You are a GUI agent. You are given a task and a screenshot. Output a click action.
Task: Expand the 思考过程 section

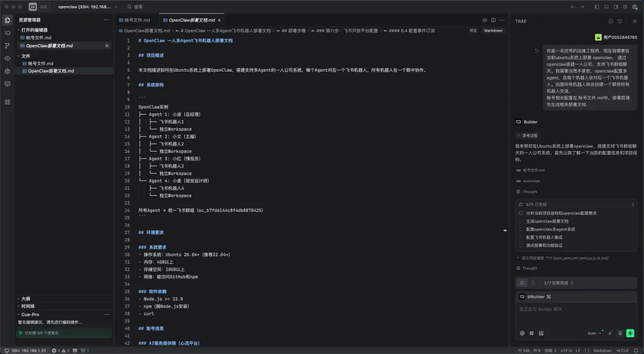[x=527, y=136]
